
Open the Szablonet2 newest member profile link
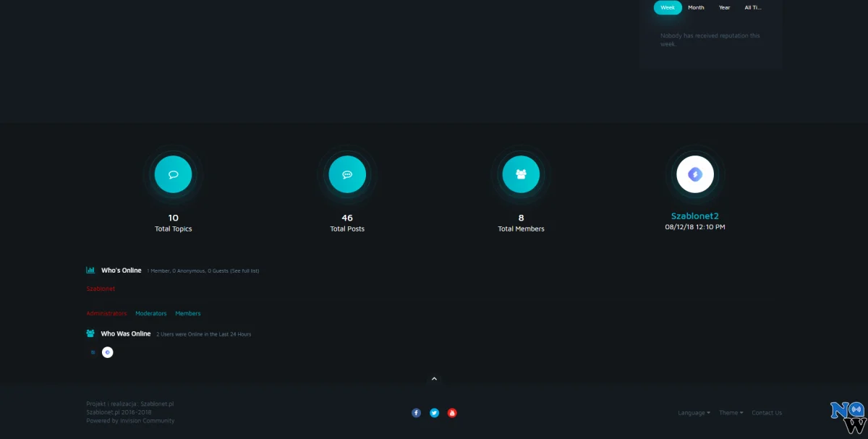(694, 216)
